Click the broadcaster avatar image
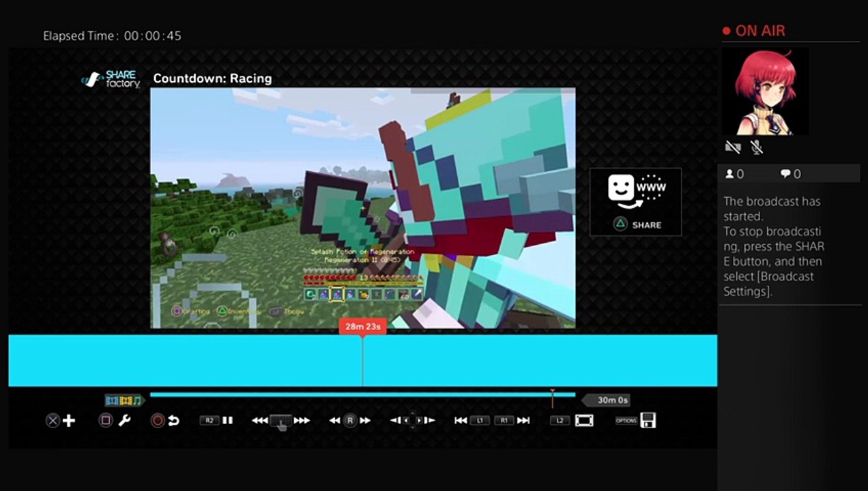868x491 pixels. 765,91
